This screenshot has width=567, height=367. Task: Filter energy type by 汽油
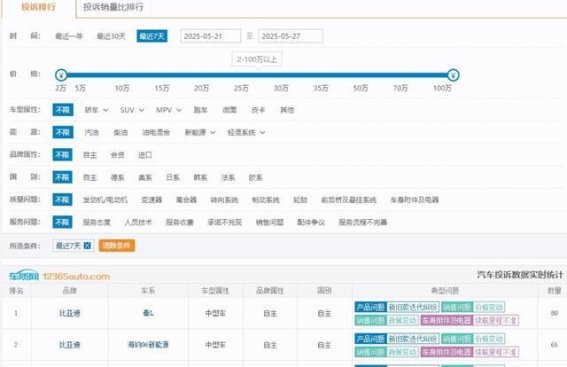(91, 132)
